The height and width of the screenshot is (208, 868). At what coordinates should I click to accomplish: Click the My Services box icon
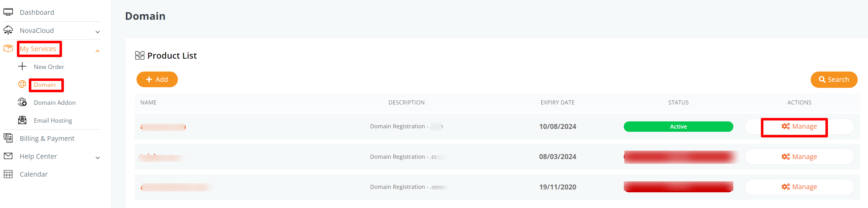pos(8,49)
